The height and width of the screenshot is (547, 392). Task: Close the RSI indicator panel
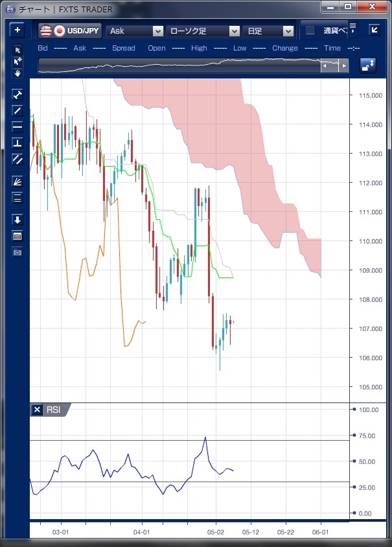(x=37, y=410)
